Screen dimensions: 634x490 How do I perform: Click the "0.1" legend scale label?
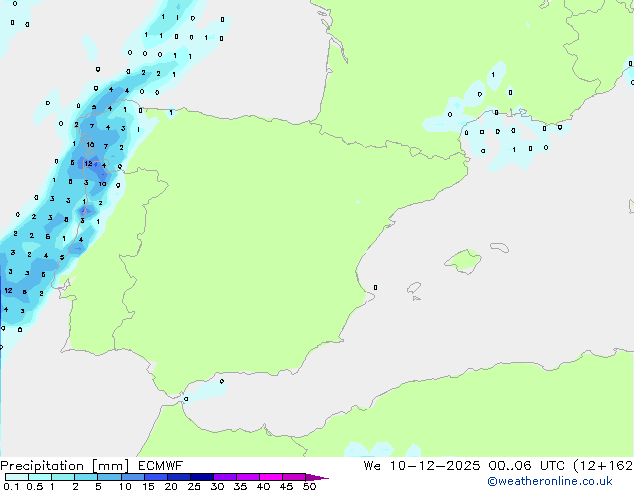[x=11, y=486]
